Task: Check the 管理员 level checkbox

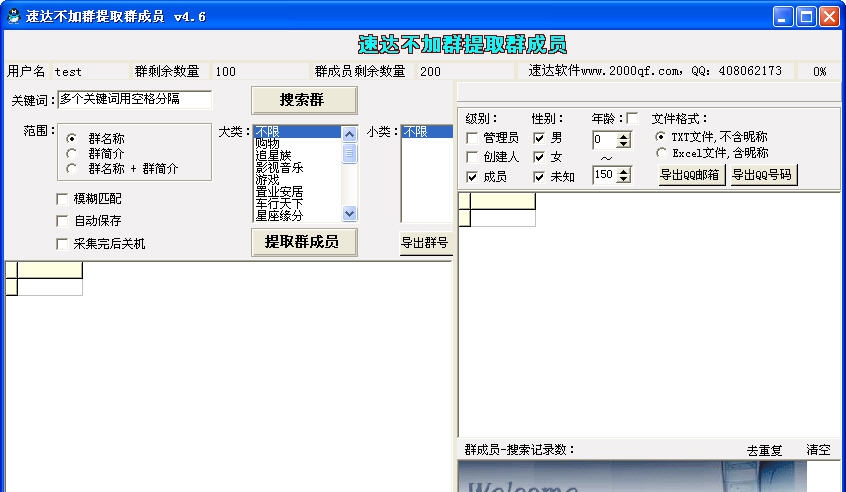Action: [472, 138]
